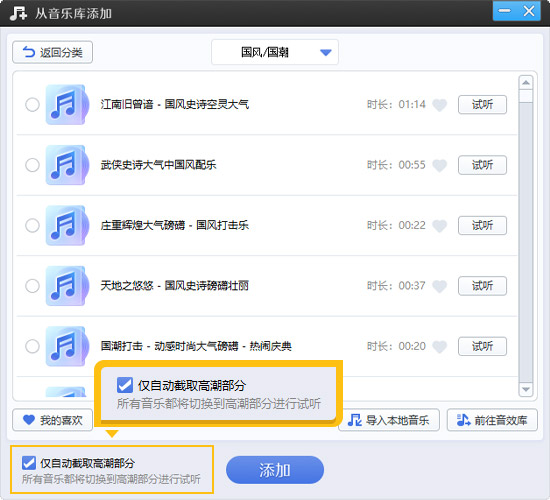Select radio button for 江南旧曾谙 track
This screenshot has width=550, height=500.
tap(32, 105)
